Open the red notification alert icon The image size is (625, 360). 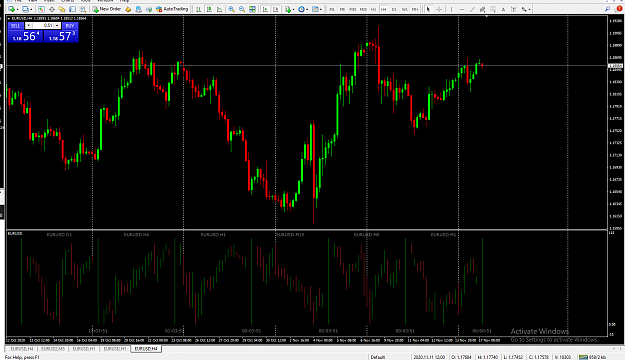[x=620, y=9]
